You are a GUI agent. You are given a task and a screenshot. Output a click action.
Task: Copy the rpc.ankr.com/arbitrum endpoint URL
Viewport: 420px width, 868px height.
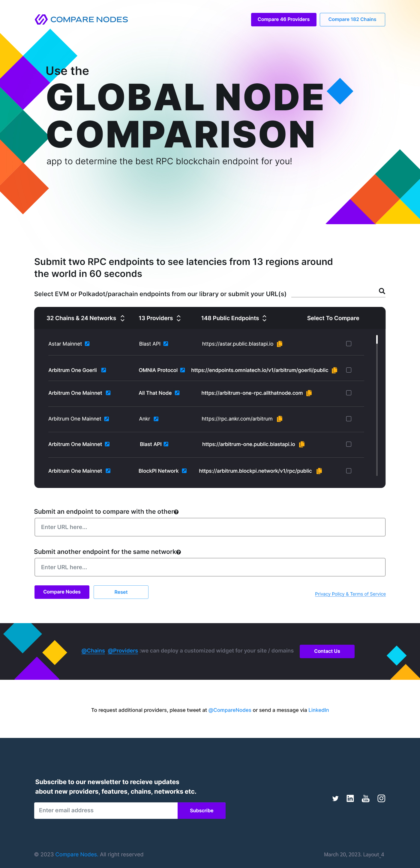coord(280,419)
